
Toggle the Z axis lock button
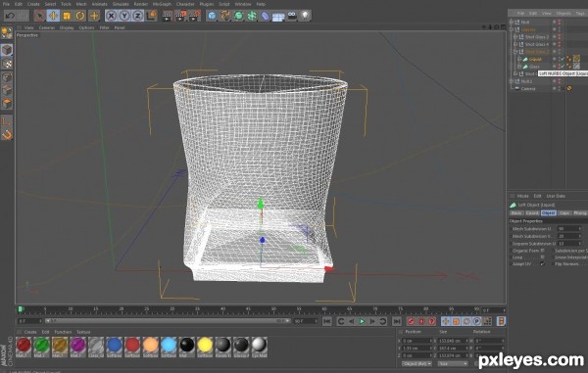[138, 16]
